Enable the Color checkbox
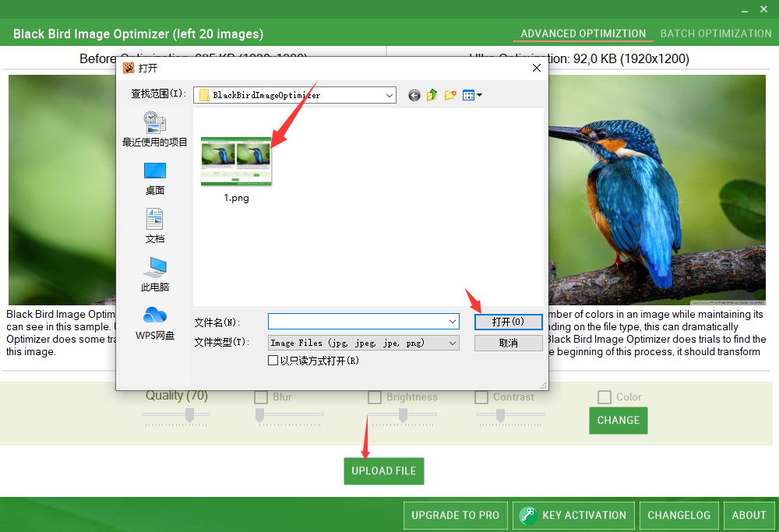Screen dimensions: 779x532 (x=605, y=397)
